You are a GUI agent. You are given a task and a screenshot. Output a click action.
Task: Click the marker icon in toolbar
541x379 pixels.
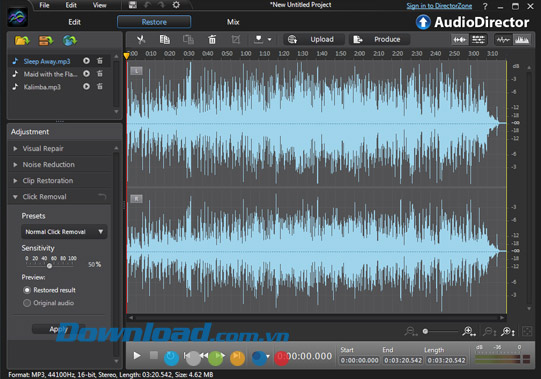258,39
